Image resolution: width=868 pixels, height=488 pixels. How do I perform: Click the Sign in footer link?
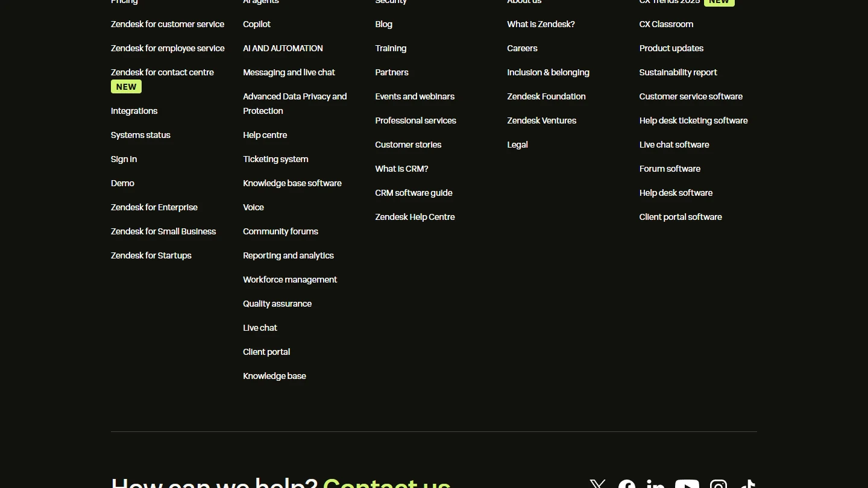[x=124, y=159]
